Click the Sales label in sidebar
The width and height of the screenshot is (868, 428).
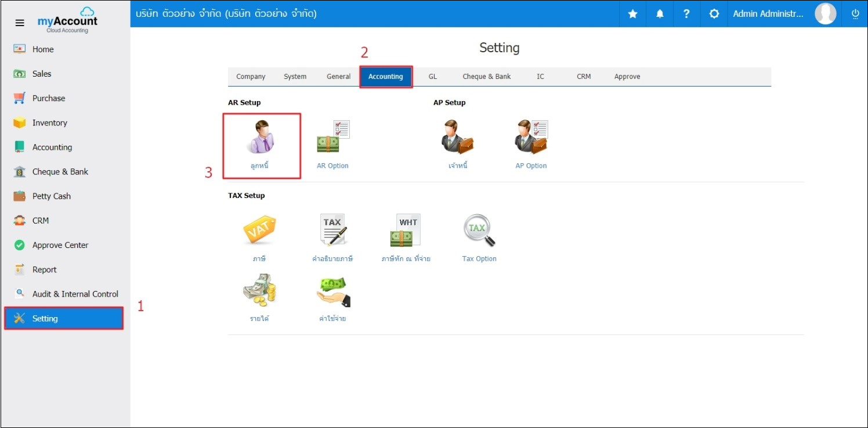[x=42, y=74]
